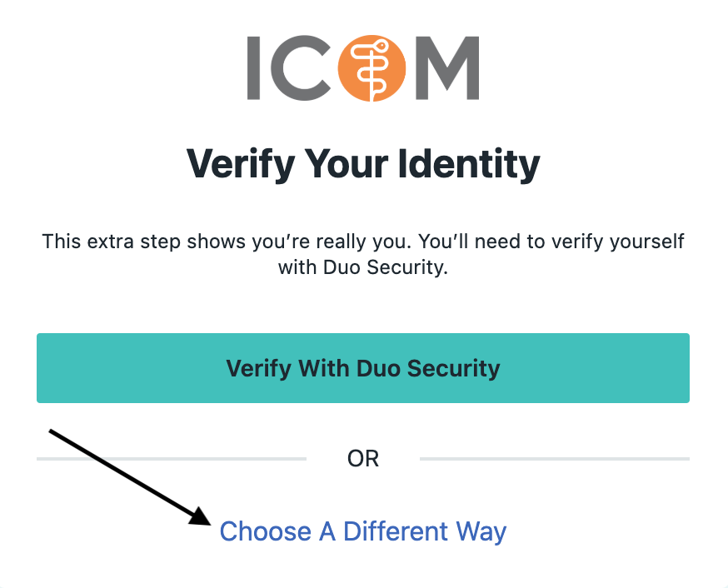Viewport: 728px width, 588px height.
Task: Click the ICOM logo
Action: point(363,67)
